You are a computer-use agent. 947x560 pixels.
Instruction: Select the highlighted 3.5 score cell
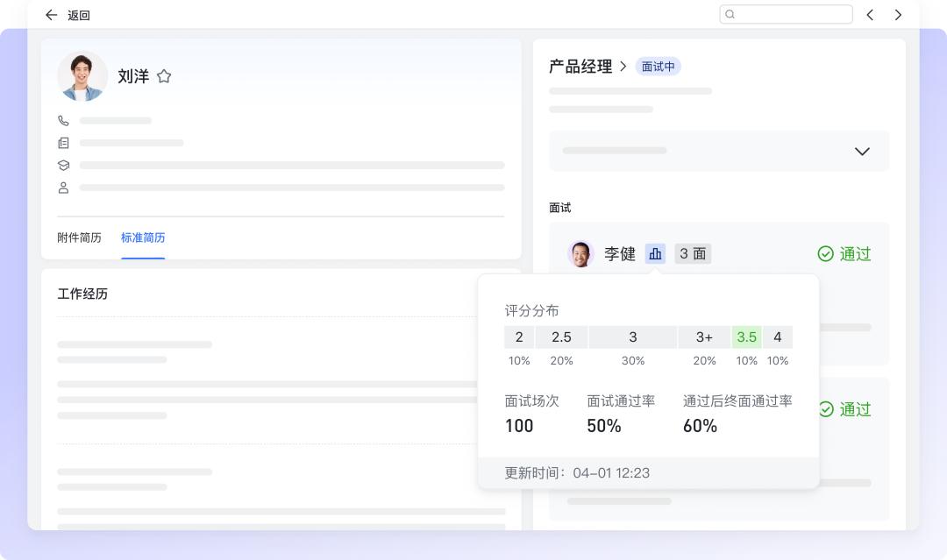[746, 337]
